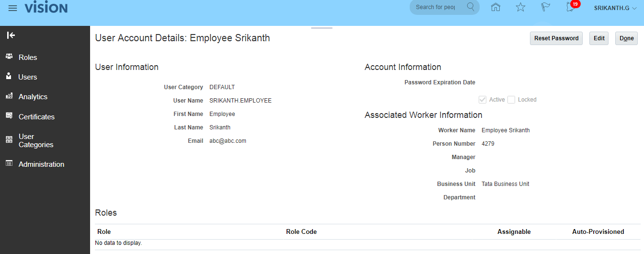Click the search magnifier icon
The image size is (644, 254).
[471, 7]
